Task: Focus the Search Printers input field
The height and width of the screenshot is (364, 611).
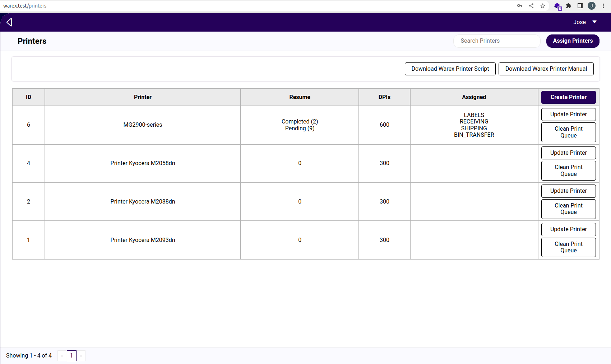Action: [497, 41]
